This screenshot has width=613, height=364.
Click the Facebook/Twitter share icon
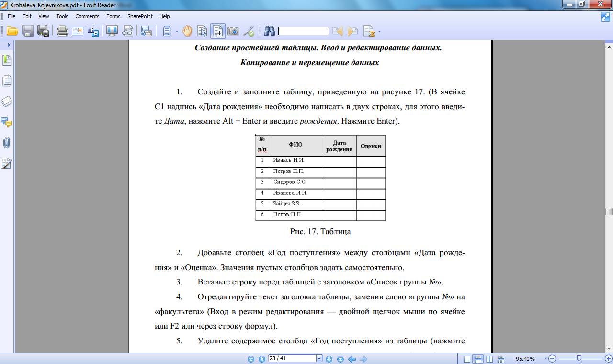(93, 32)
